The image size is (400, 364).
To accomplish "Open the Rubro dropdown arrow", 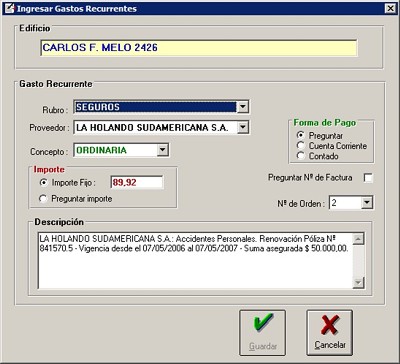I will coord(243,107).
